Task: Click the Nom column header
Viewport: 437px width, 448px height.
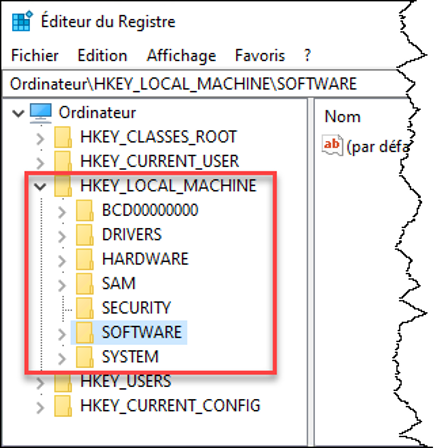Action: (x=343, y=117)
